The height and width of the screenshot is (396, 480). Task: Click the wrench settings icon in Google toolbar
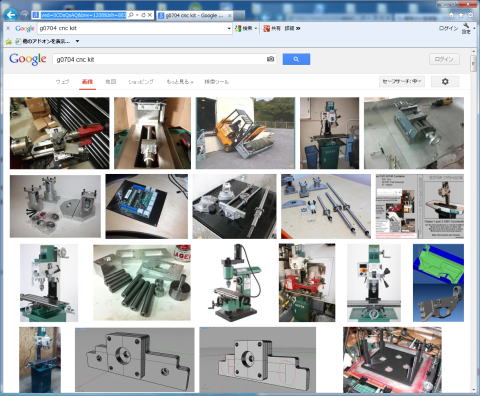[466, 28]
